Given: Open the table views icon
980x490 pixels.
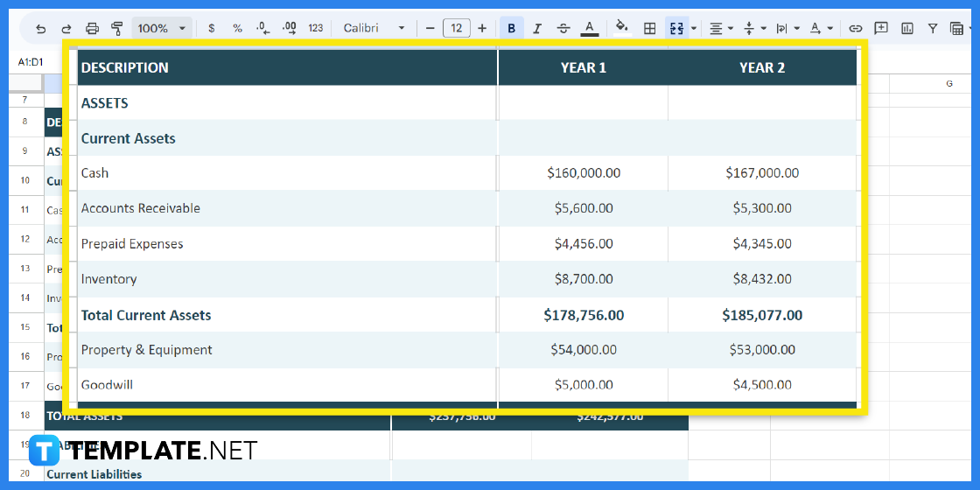Looking at the screenshot, I should 956,28.
